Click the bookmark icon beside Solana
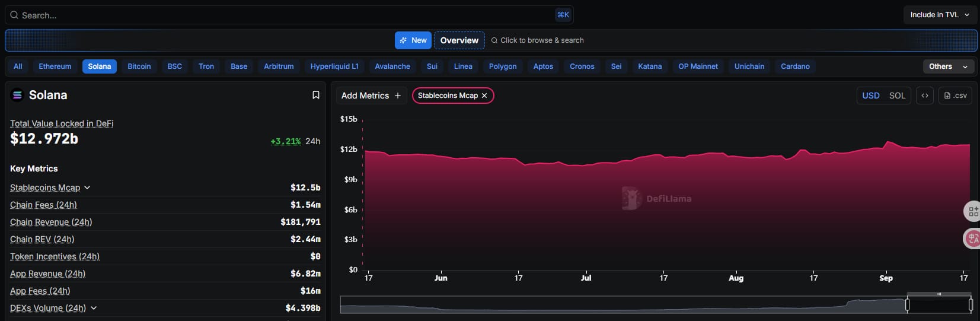Image resolution: width=980 pixels, height=321 pixels. click(316, 95)
